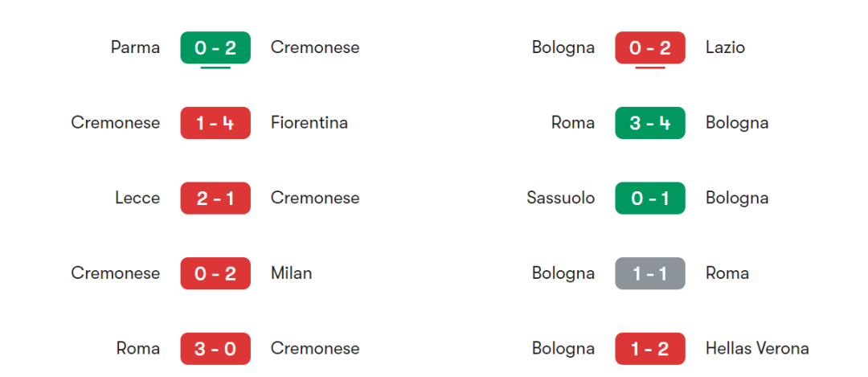The width and height of the screenshot is (868, 377).
Task: Click the grey Bologna 1-1 Roma score
Action: (x=650, y=273)
